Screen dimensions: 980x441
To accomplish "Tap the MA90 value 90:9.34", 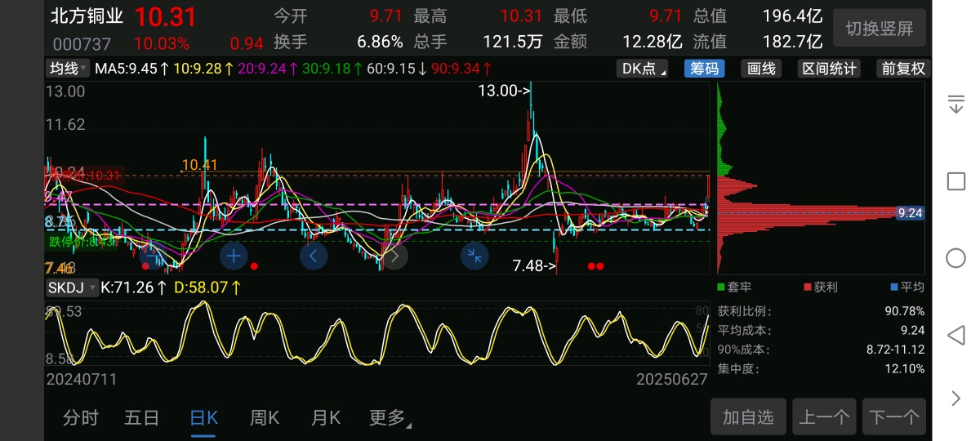I will tap(461, 69).
